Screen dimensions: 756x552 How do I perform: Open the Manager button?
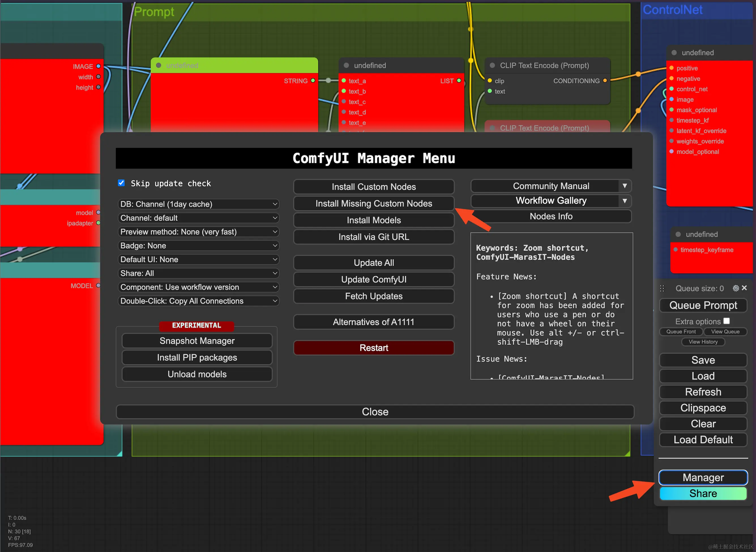click(x=703, y=477)
